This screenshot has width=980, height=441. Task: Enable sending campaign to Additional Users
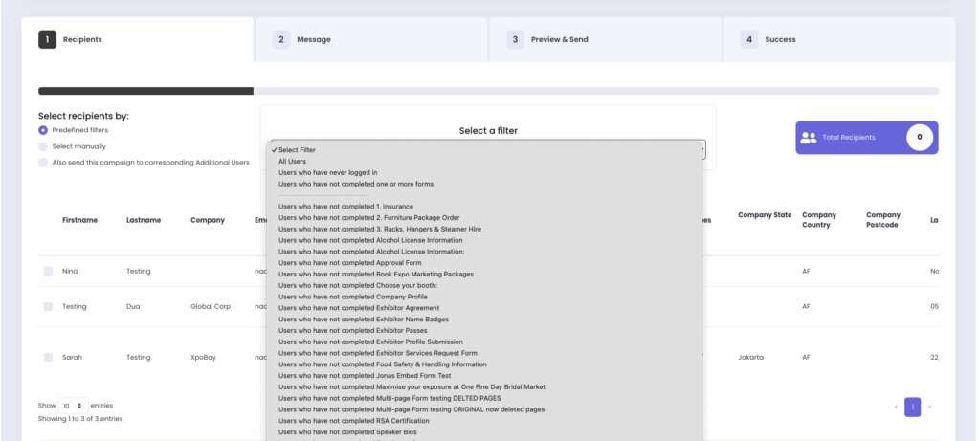point(43,163)
